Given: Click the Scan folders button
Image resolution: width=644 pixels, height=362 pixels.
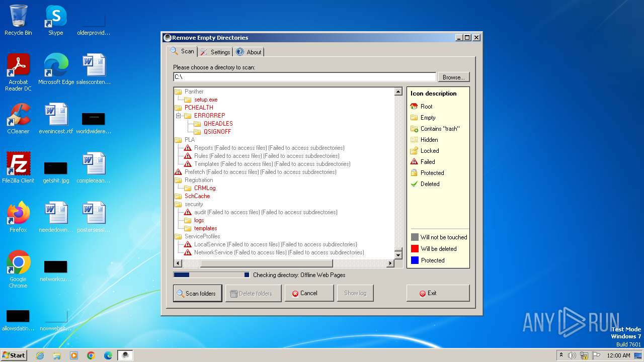Looking at the screenshot, I should point(197,294).
